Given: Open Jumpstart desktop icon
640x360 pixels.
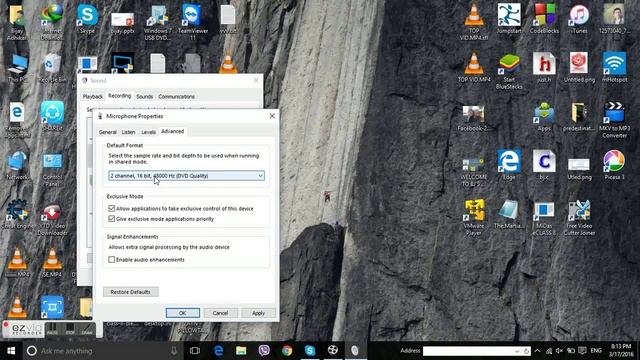Looking at the screenshot, I should tap(509, 18).
